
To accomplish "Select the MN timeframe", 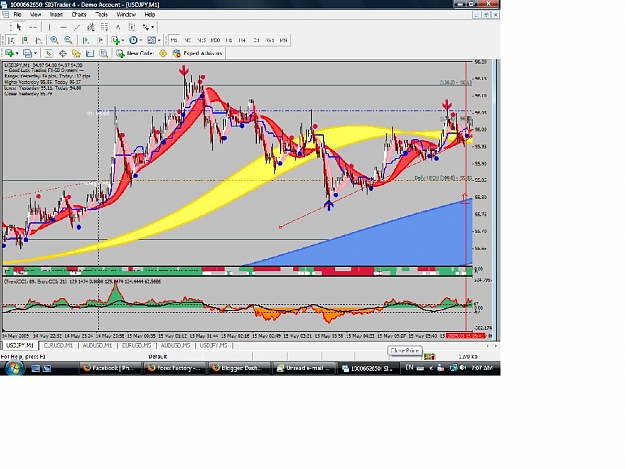I will [x=283, y=40].
